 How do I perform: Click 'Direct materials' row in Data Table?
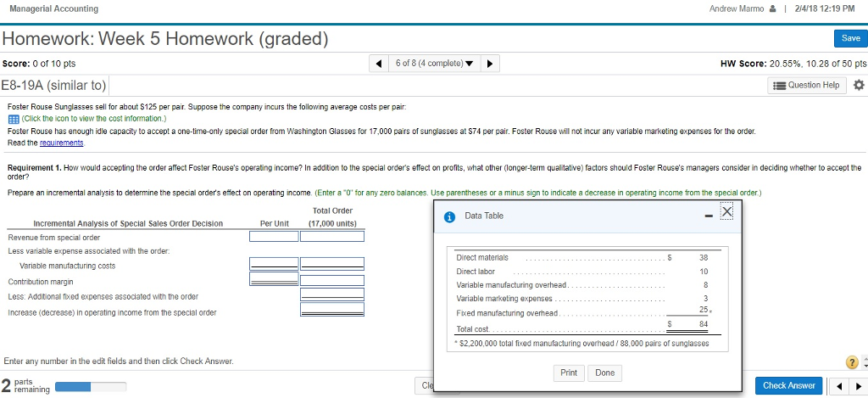[582, 258]
